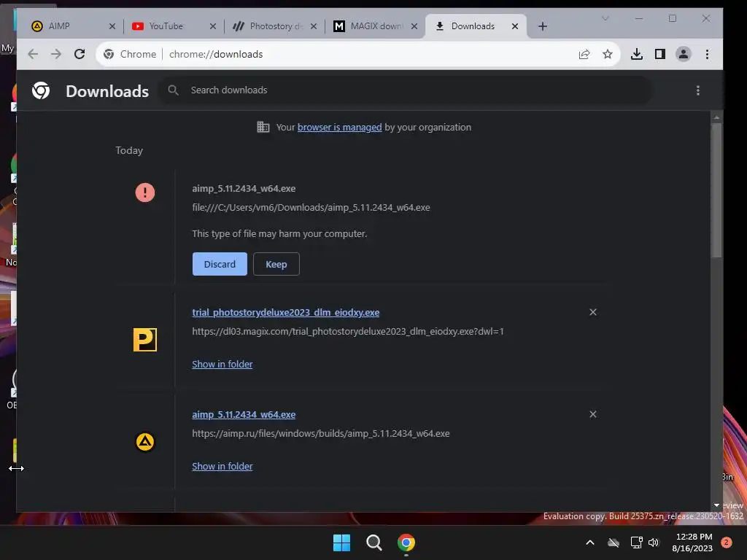Open Chrome's three-dot menu
747x560 pixels.
pyautogui.click(x=707, y=54)
